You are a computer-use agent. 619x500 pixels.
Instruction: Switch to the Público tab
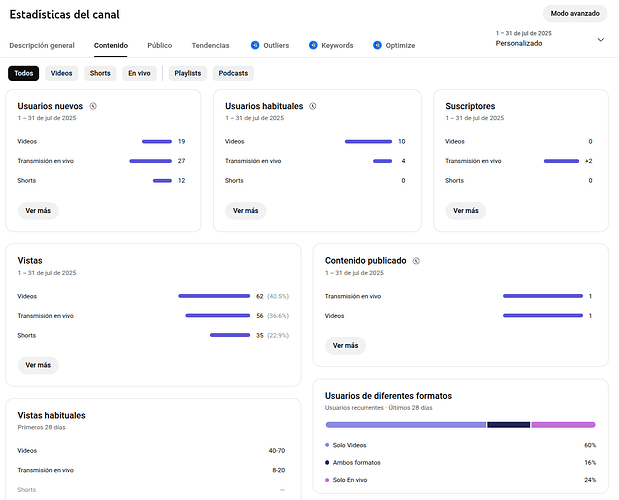[x=159, y=45]
